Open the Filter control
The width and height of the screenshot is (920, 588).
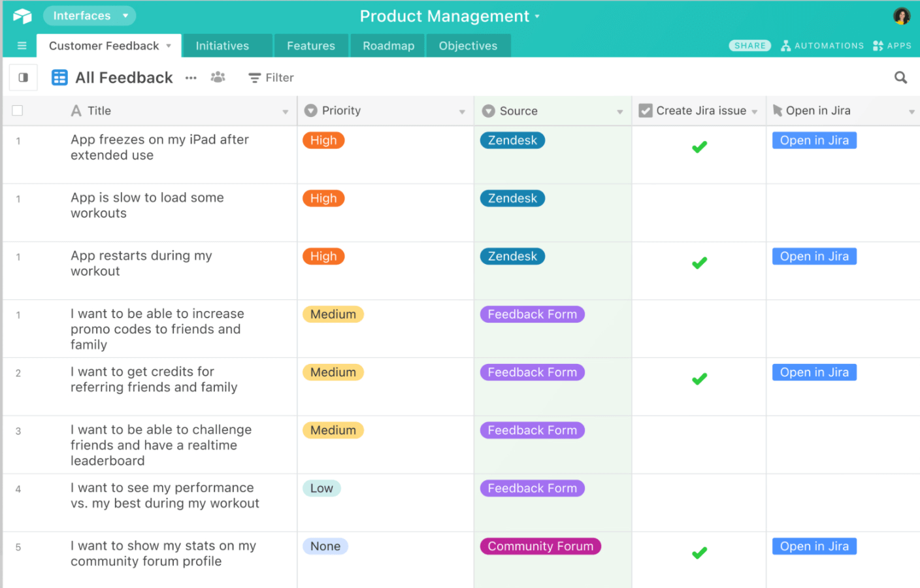tap(271, 78)
